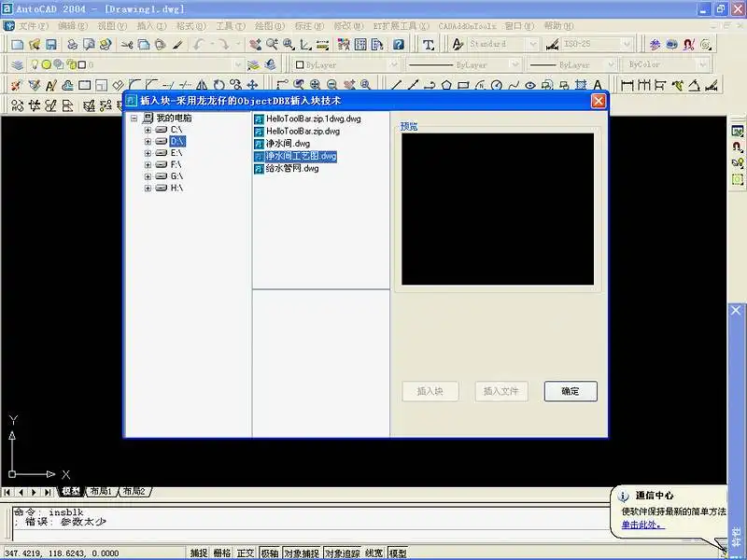Viewport: 747px width, 560px height.
Task: Select the Linear Dimension tool icon
Action: pos(627,85)
